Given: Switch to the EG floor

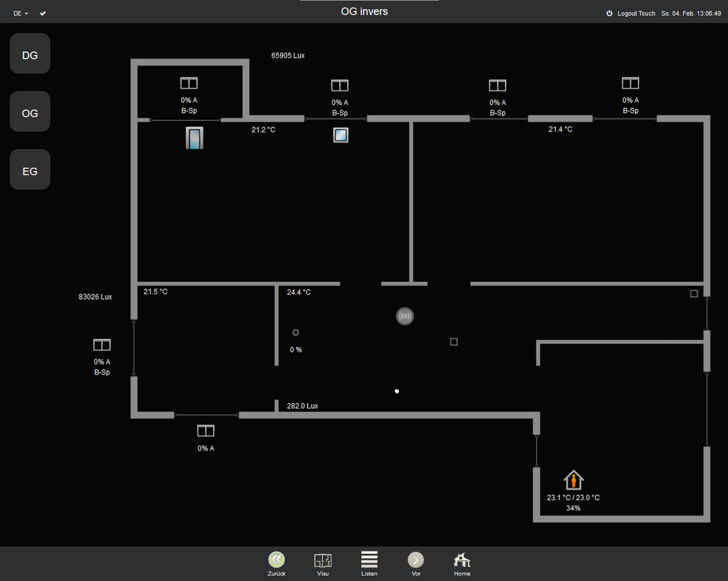Looking at the screenshot, I should (x=29, y=169).
